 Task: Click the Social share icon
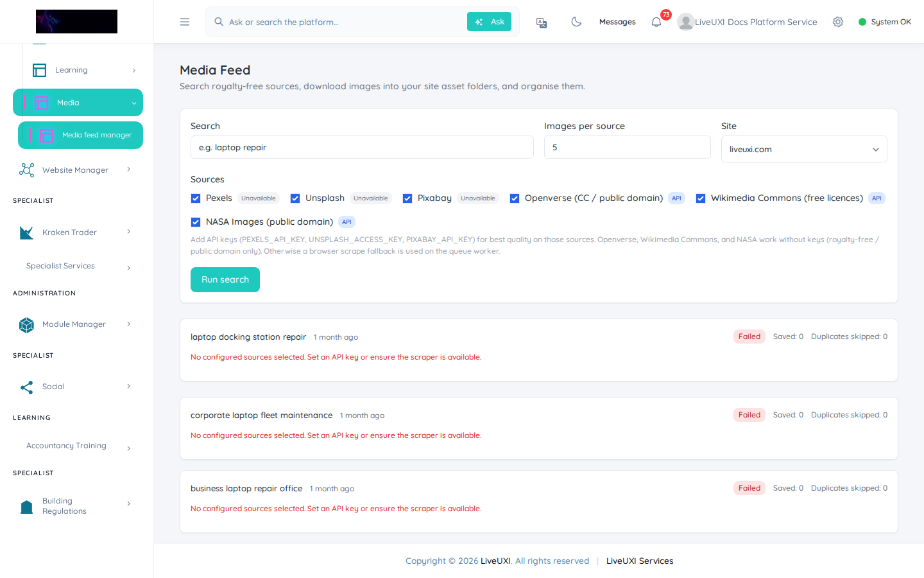pos(27,387)
